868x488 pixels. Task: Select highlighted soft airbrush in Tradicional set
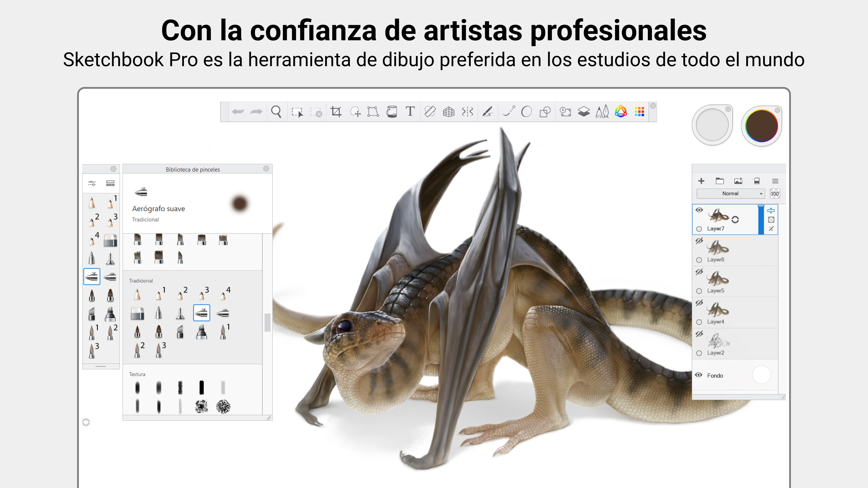click(x=201, y=313)
